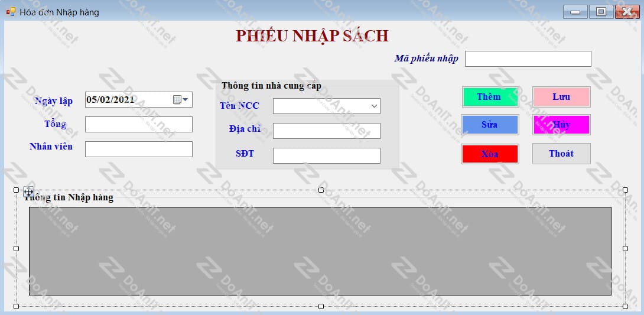
Task: Maximize the Hóa đơn Nhập hàng window
Action: point(601,12)
